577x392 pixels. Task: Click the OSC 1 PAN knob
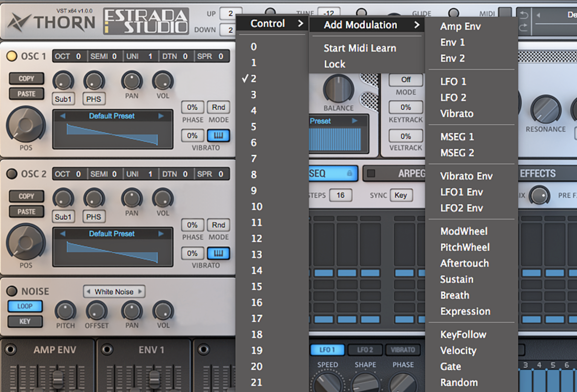(131, 80)
